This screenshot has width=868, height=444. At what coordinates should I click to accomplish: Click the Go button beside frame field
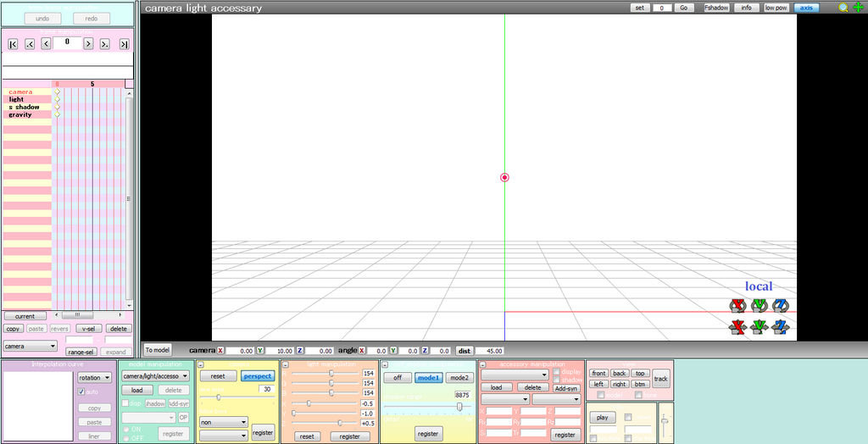tap(684, 8)
